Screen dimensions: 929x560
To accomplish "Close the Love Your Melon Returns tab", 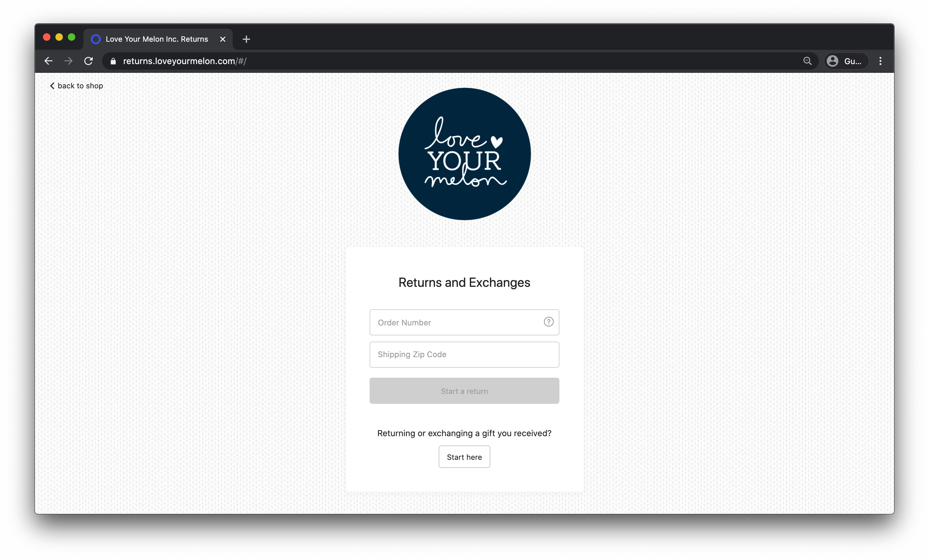I will click(222, 39).
